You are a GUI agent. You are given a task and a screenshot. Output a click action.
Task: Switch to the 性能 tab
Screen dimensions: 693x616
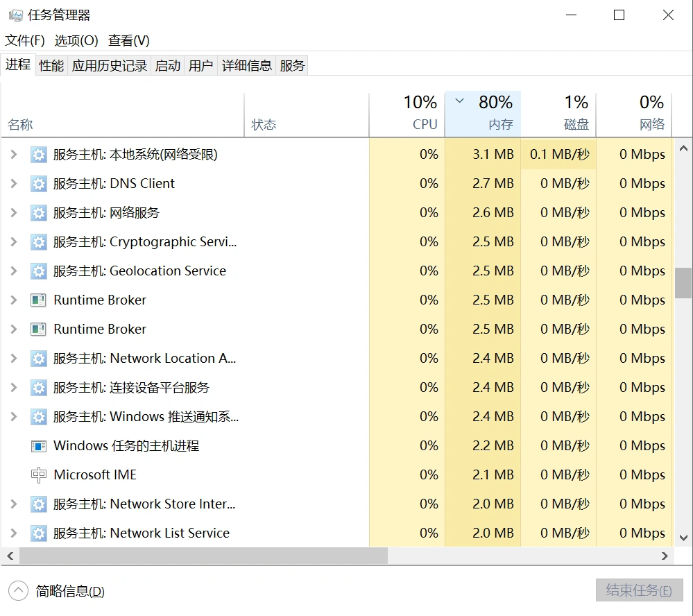pyautogui.click(x=51, y=65)
